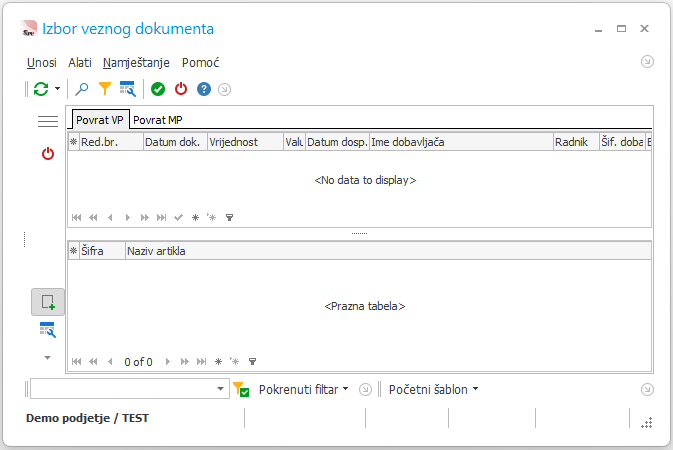
Task: Go to last record in upper grid
Action: [x=161, y=217]
